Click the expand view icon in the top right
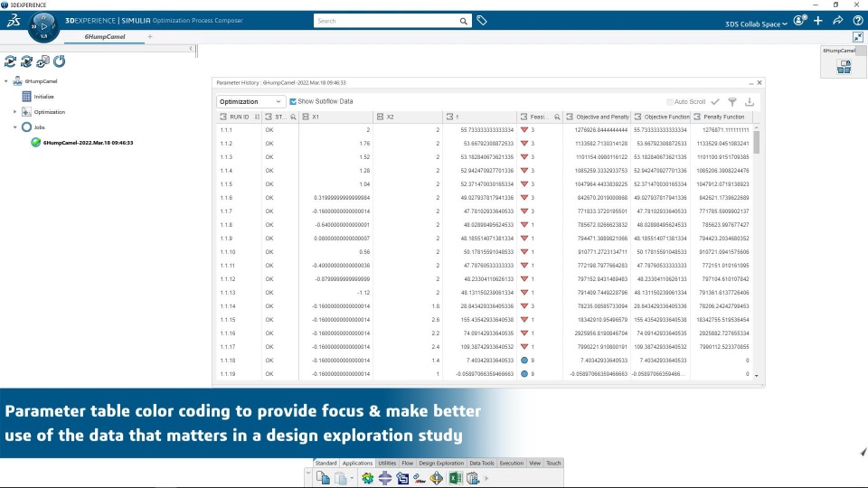868x488 pixels. coord(858,37)
